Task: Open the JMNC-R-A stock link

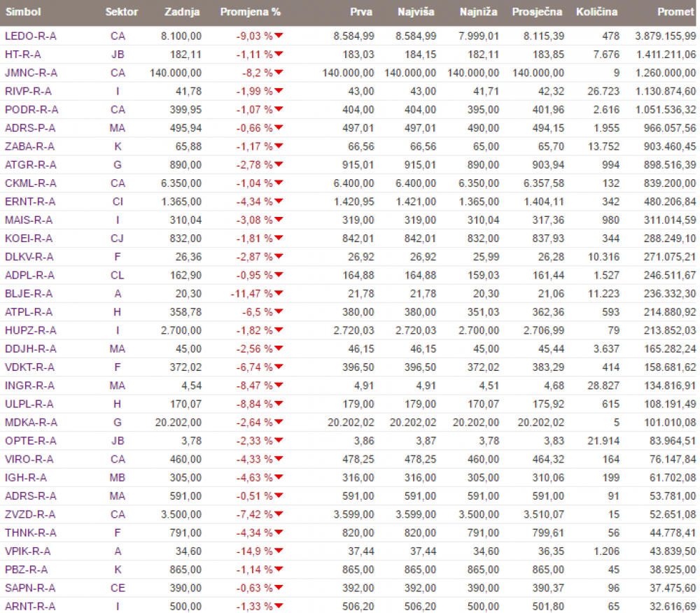Action: tap(31, 73)
